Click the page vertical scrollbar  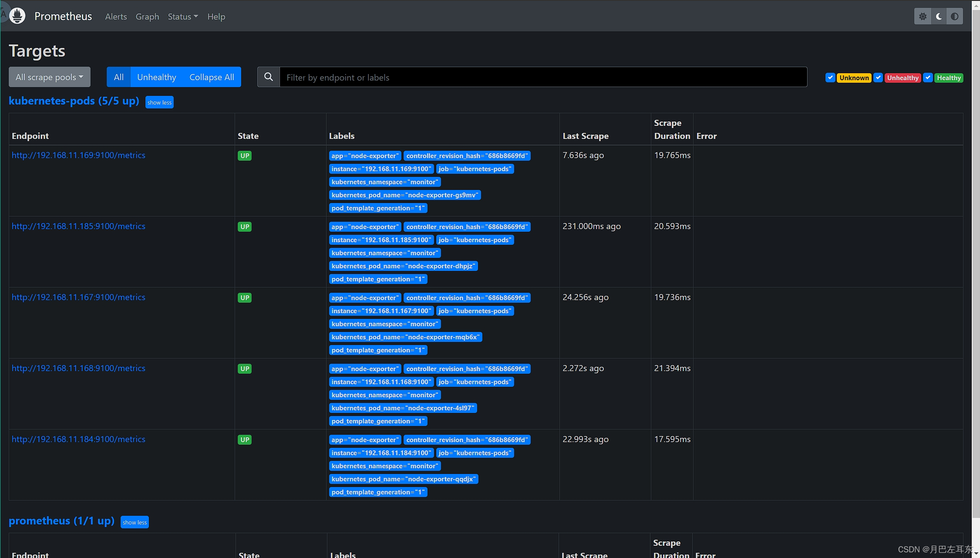point(976,264)
